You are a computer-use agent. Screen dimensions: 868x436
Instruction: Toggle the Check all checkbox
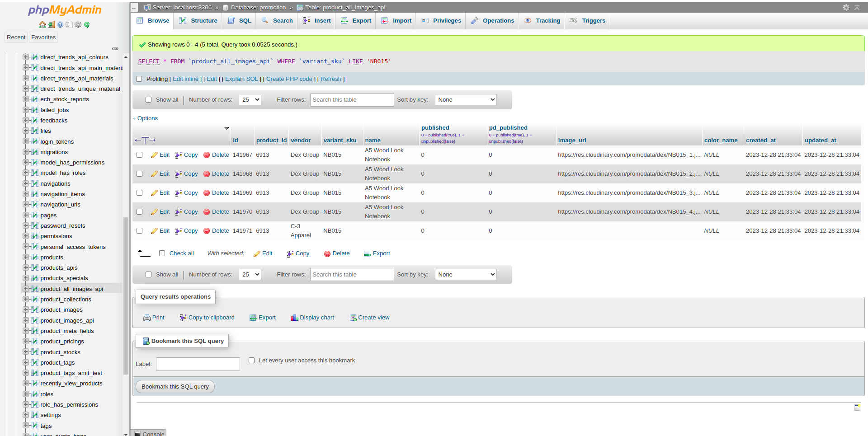pyautogui.click(x=162, y=253)
